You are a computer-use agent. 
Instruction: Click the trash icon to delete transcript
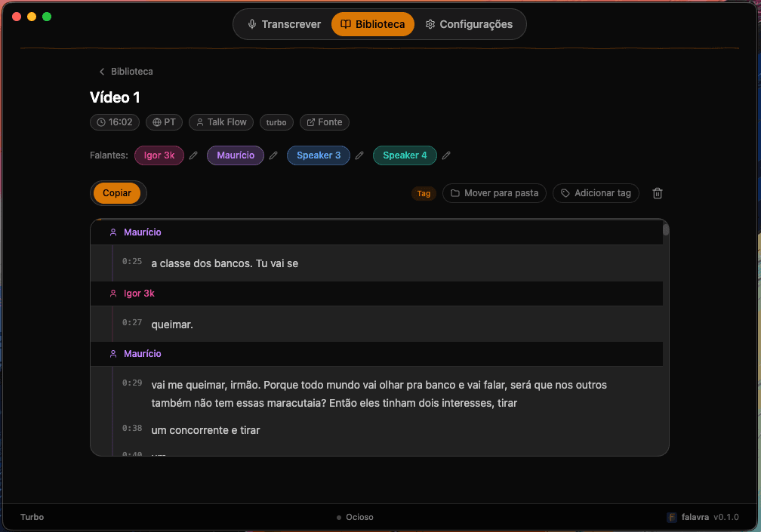tap(657, 193)
